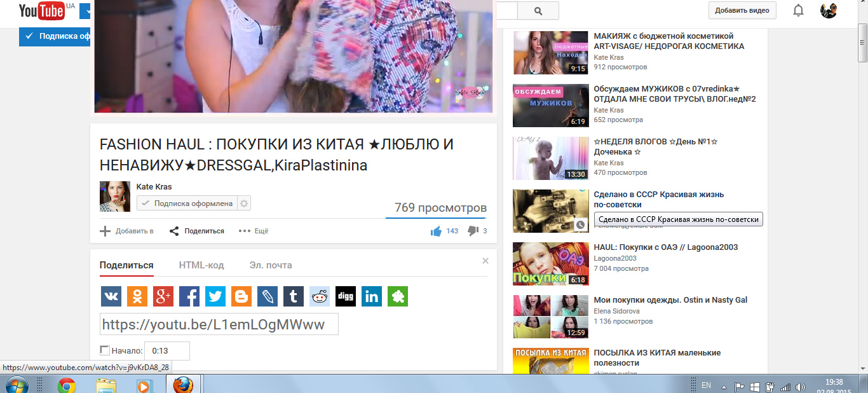Viewport: 868px width, 393px height.
Task: Switch to Firefox in the taskbar
Action: (x=184, y=385)
